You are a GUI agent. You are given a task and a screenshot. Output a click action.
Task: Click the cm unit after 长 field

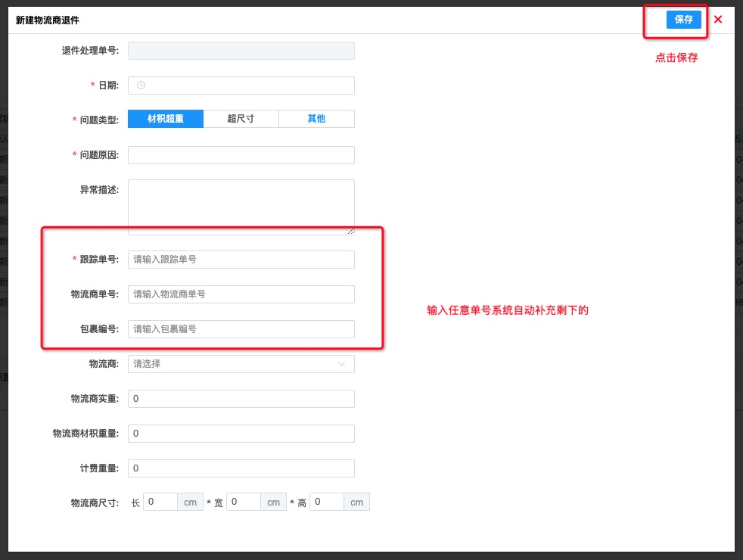[191, 502]
